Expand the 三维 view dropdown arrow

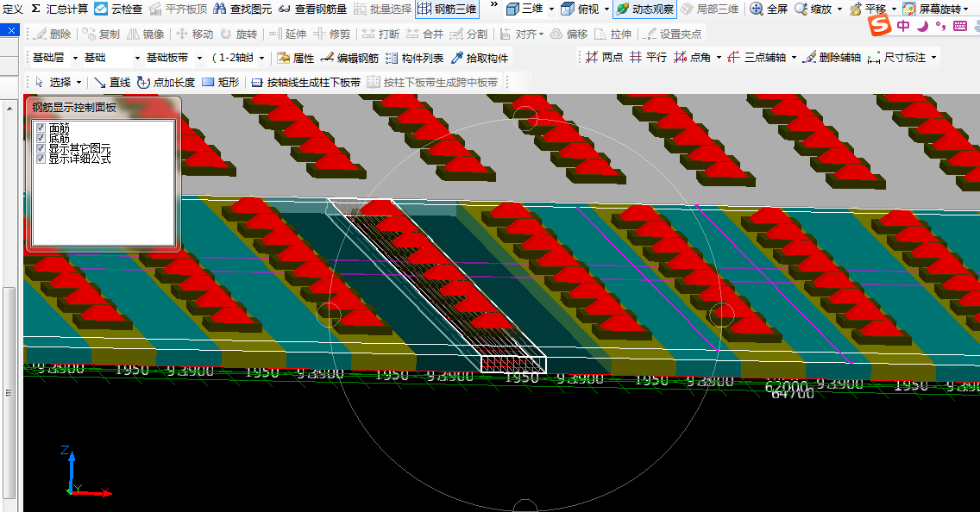(552, 9)
